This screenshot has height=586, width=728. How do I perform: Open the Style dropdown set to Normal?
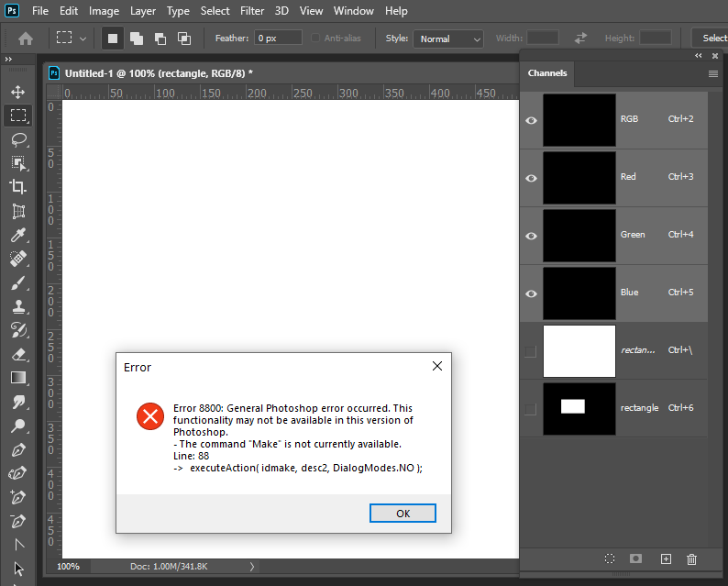pyautogui.click(x=448, y=39)
